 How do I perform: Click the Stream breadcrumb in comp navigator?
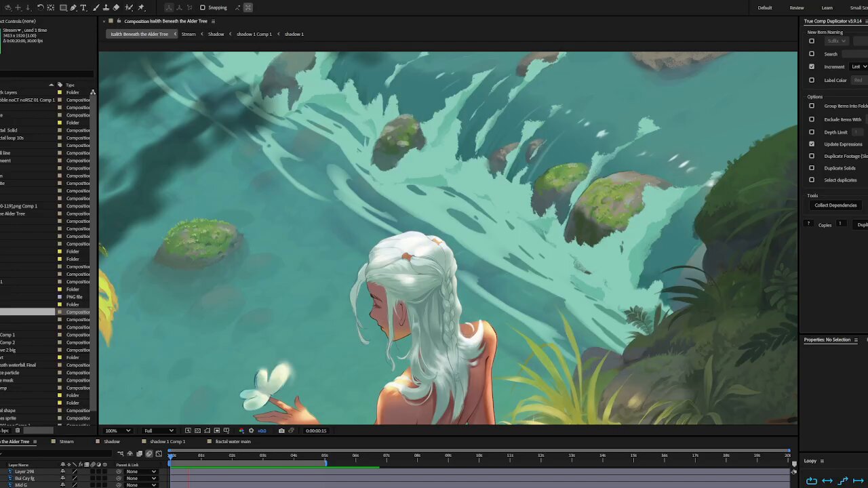(x=189, y=34)
